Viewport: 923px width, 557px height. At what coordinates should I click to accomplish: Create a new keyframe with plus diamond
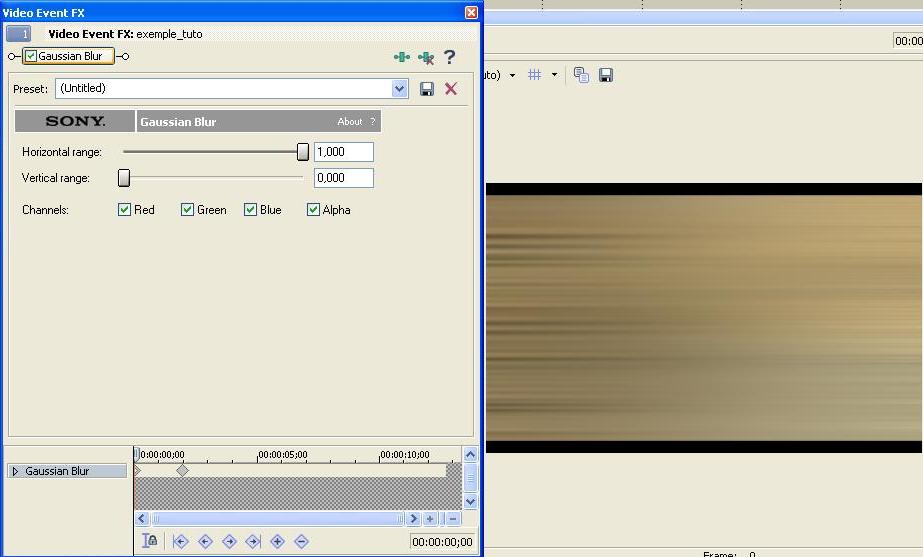click(x=277, y=541)
